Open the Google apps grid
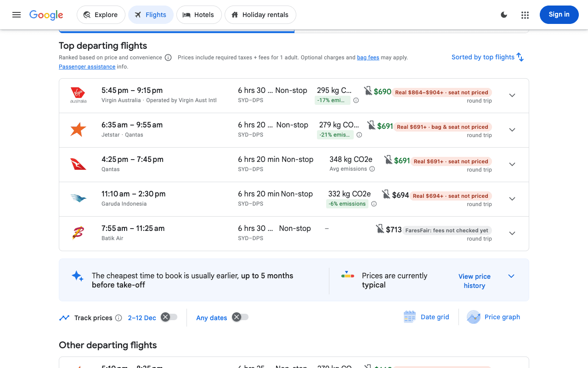This screenshot has height=368, width=588. [525, 15]
